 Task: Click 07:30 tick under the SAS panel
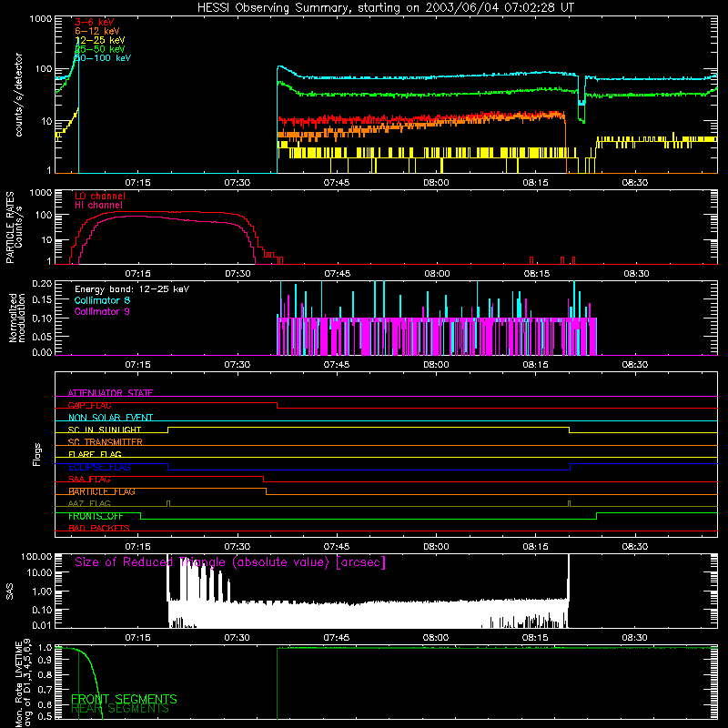pyautogui.click(x=238, y=638)
